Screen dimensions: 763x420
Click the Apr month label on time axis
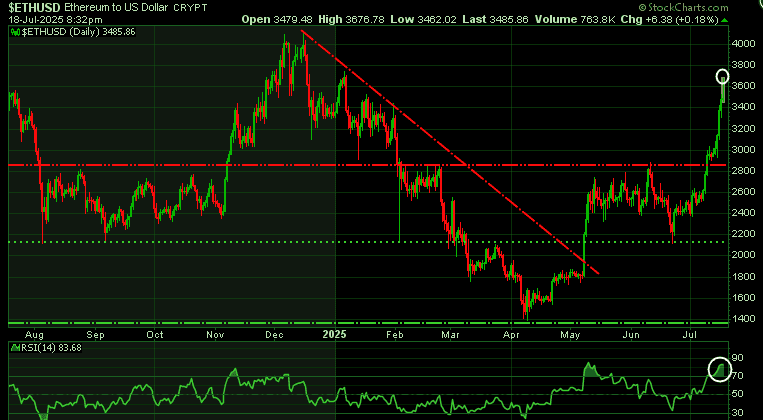[510, 335]
